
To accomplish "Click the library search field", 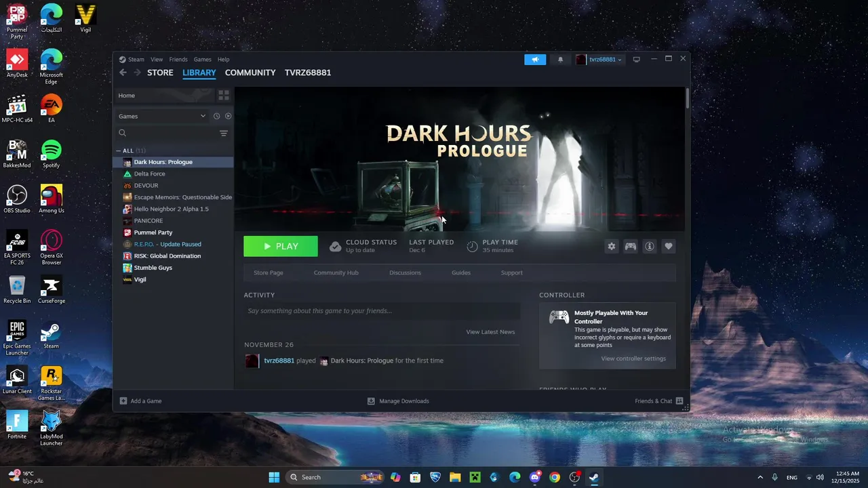I will pyautogui.click(x=165, y=134).
